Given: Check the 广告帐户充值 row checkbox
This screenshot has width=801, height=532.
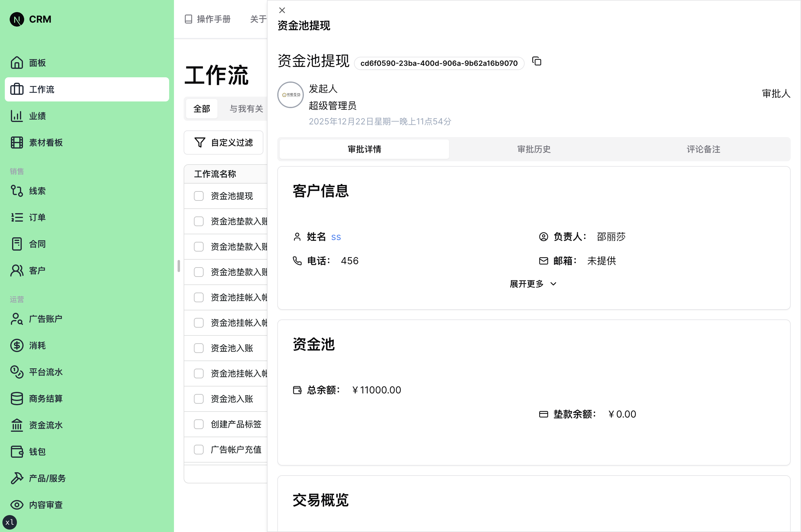Looking at the screenshot, I should [x=198, y=449].
